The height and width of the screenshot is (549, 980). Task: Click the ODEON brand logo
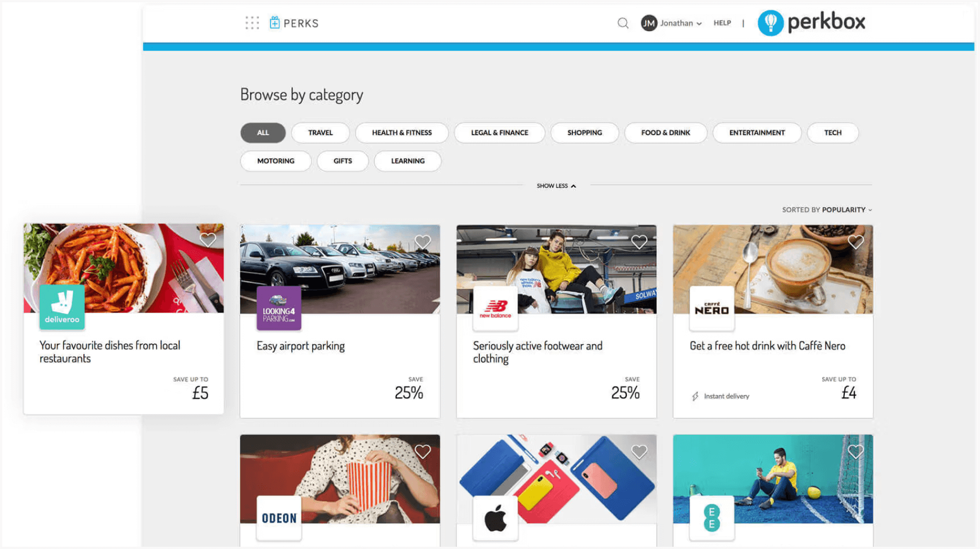point(279,518)
